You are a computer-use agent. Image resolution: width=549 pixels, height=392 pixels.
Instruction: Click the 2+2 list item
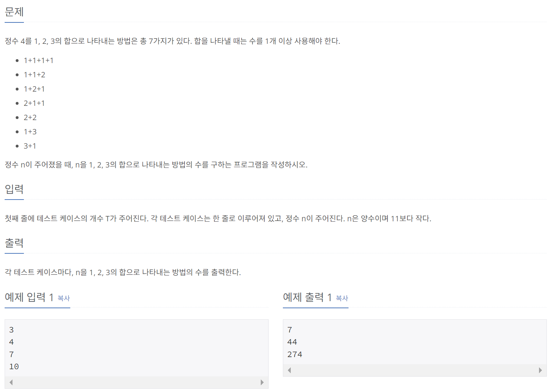[30, 118]
